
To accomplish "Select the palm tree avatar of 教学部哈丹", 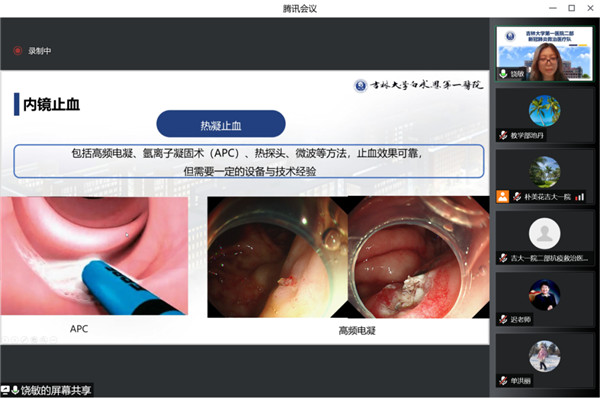I will point(544,111).
